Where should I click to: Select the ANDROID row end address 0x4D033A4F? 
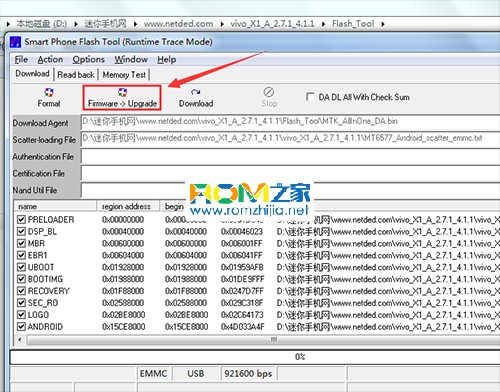242,327
